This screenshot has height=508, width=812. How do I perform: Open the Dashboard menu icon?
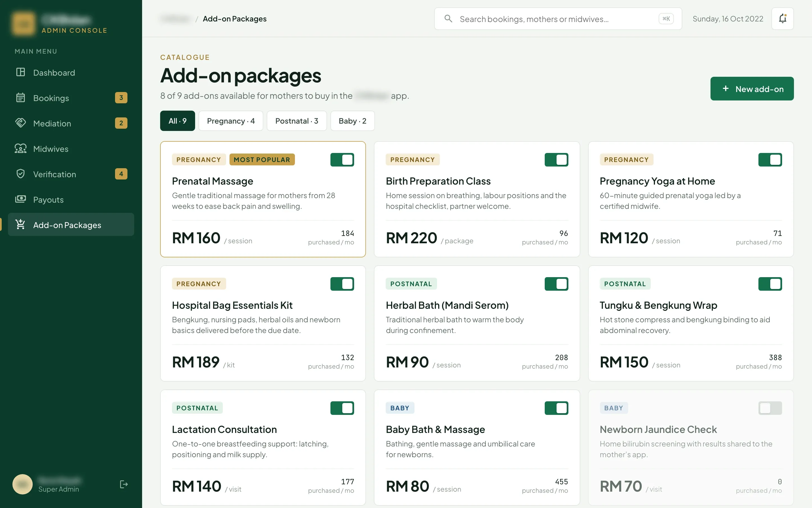tap(21, 72)
